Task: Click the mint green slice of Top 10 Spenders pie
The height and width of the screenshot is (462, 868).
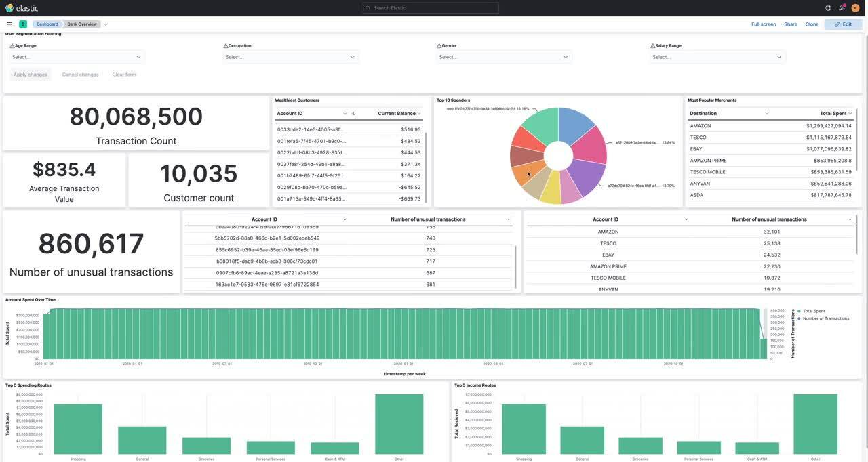Action: [x=542, y=123]
